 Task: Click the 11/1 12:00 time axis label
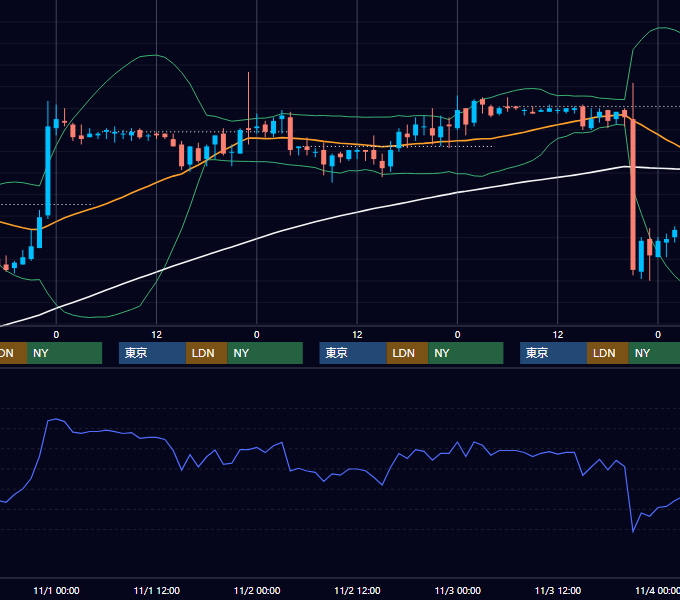pos(157,590)
